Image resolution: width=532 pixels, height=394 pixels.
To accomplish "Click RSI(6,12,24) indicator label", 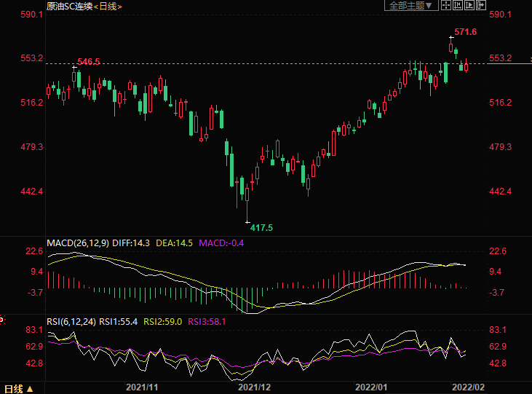I will click(x=71, y=320).
